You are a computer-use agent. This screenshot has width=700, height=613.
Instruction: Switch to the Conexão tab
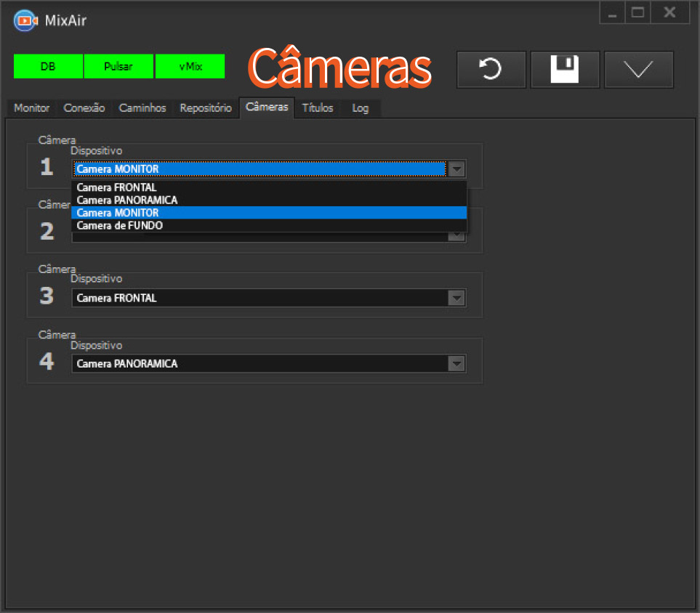[84, 108]
